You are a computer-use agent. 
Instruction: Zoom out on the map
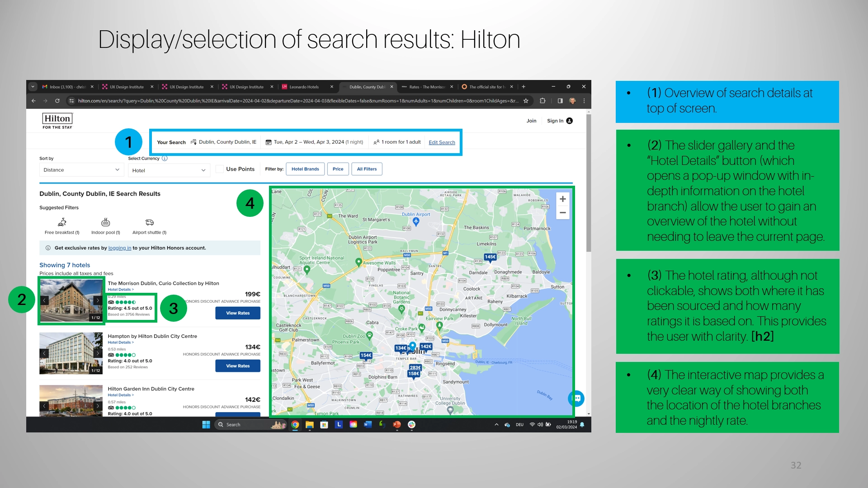pos(562,213)
